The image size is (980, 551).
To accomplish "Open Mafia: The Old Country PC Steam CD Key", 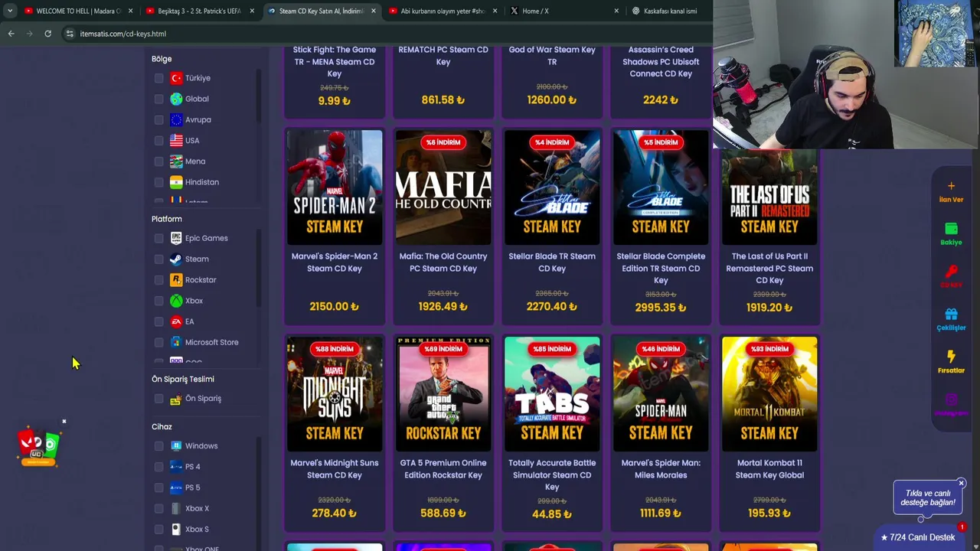I will pyautogui.click(x=443, y=262).
